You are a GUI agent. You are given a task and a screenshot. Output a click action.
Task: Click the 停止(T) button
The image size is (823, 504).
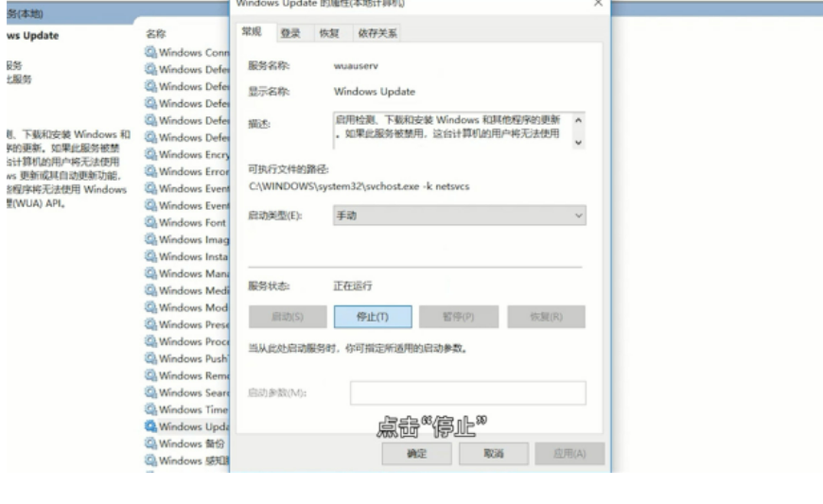point(373,317)
